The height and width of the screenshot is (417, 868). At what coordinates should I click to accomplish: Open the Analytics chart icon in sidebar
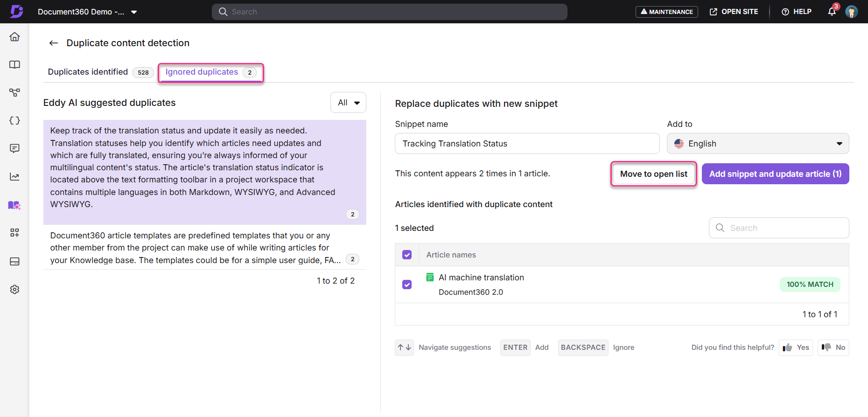point(14,177)
